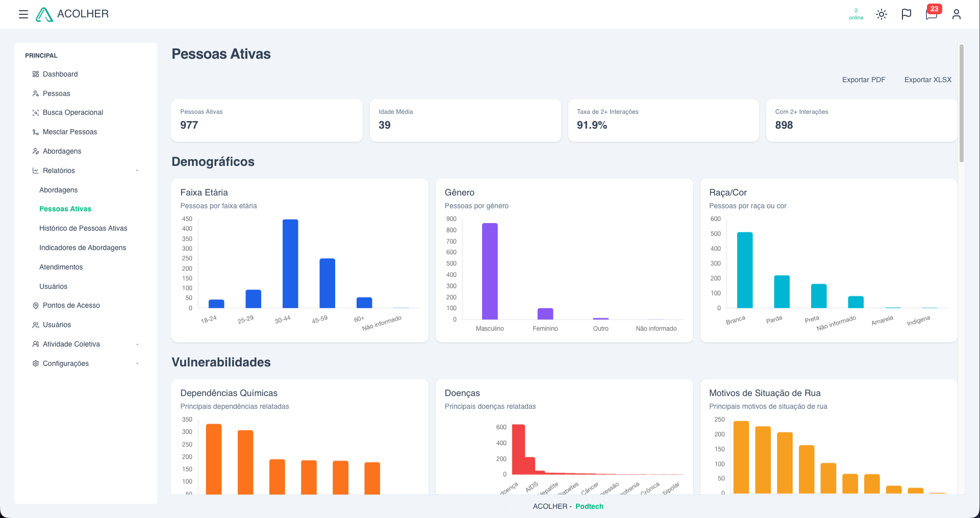Click Exportar XLSX button
980x518 pixels.
pyautogui.click(x=928, y=80)
